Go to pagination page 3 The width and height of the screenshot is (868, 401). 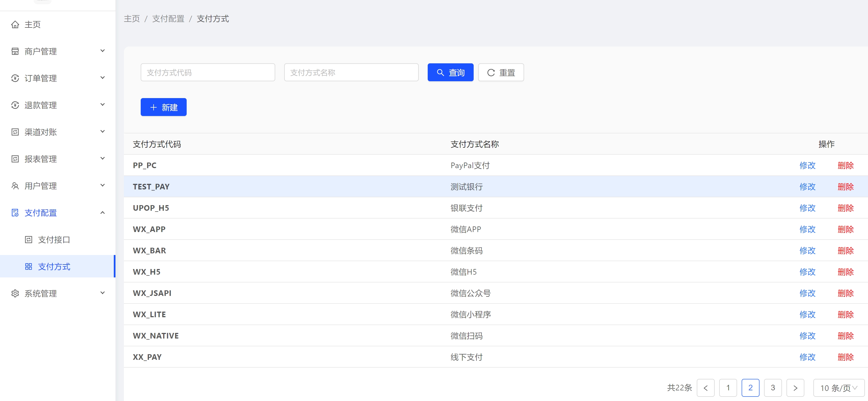pos(773,388)
